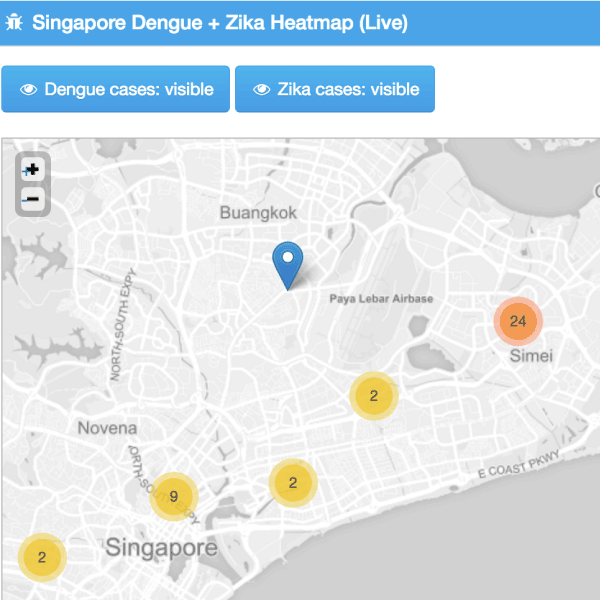Zoom in on the map
Image resolution: width=600 pixels, height=600 pixels.
click(x=32, y=171)
